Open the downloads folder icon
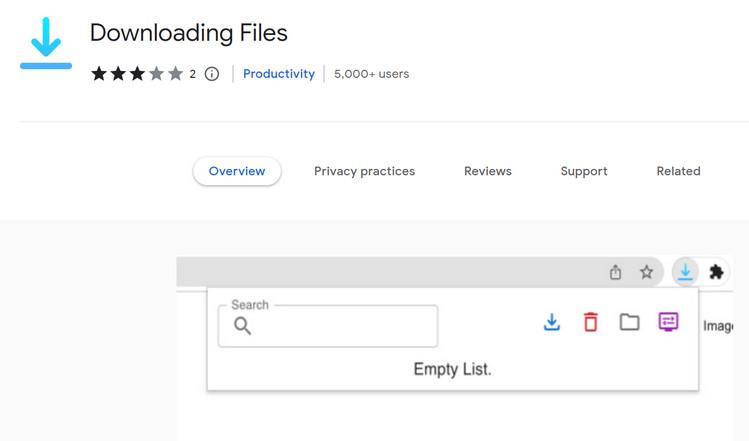Screen dimensions: 749x441 [629, 322]
